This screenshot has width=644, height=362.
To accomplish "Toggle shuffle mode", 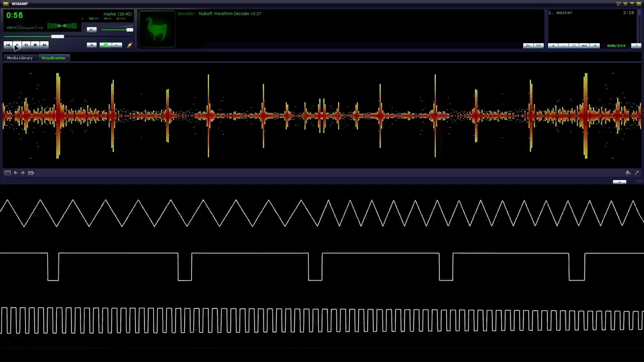I will pos(106,45).
